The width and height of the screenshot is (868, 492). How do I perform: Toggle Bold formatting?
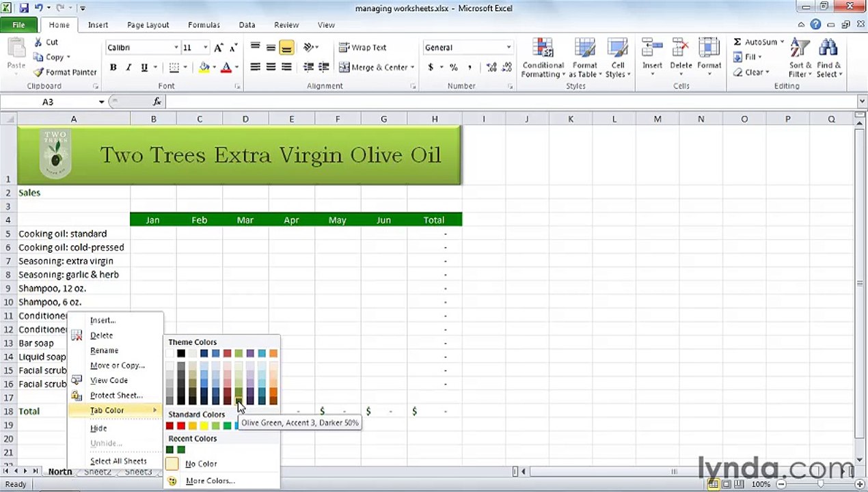coord(113,68)
